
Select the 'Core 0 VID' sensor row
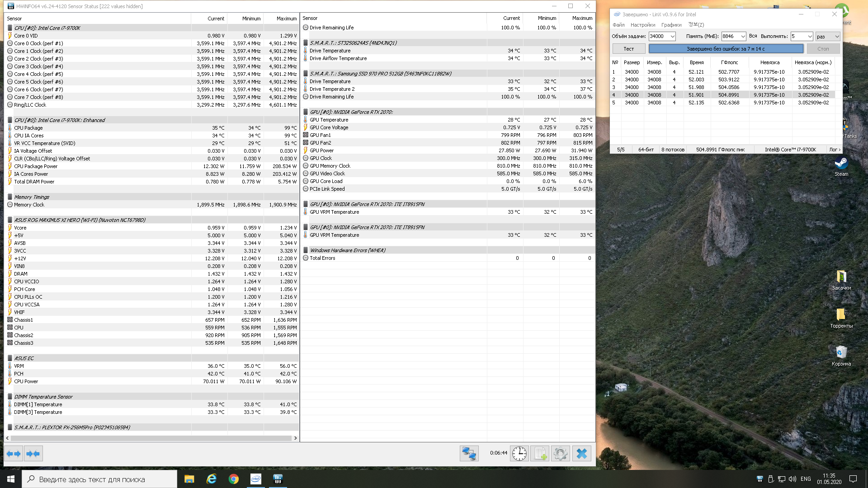coord(152,36)
